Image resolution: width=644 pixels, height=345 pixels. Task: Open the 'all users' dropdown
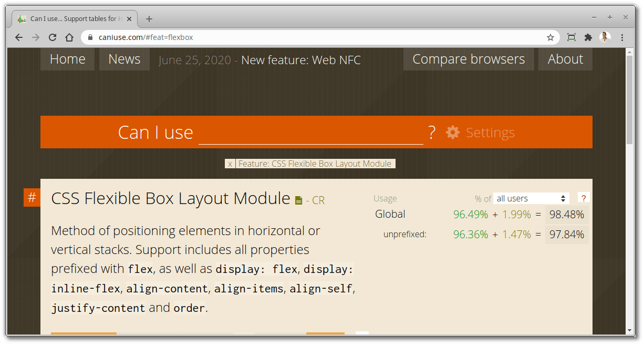pos(531,198)
